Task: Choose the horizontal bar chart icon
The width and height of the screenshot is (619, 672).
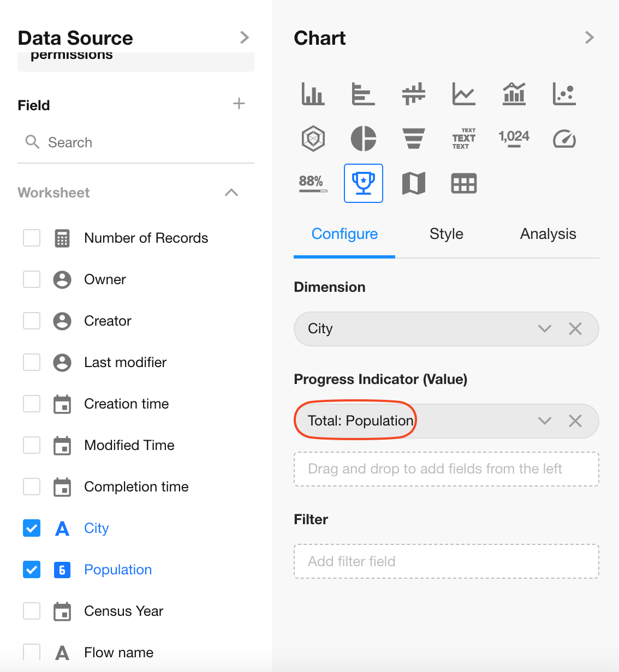Action: (x=363, y=94)
